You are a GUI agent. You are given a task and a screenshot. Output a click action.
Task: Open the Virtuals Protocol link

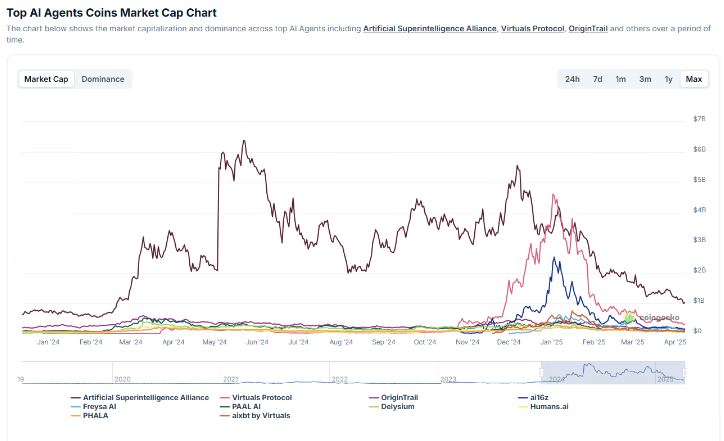[x=532, y=29]
